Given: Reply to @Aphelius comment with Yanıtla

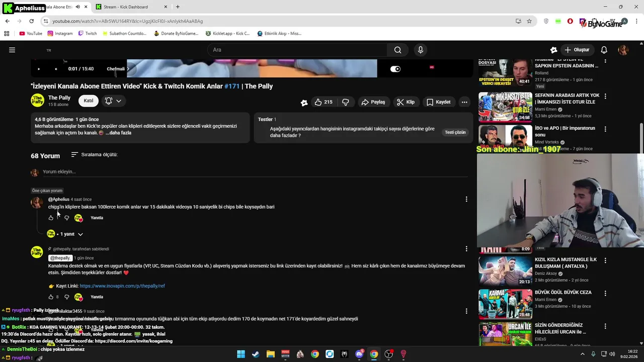Looking at the screenshot, I should click(97, 218).
